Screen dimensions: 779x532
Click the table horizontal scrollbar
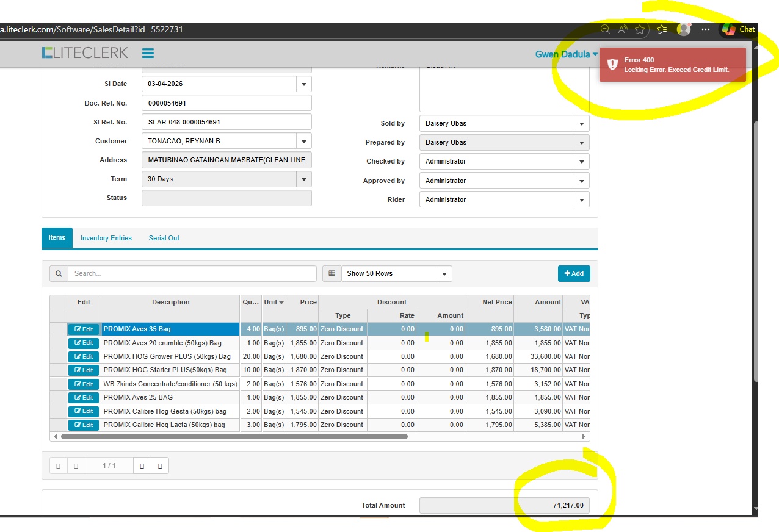pyautogui.click(x=234, y=437)
